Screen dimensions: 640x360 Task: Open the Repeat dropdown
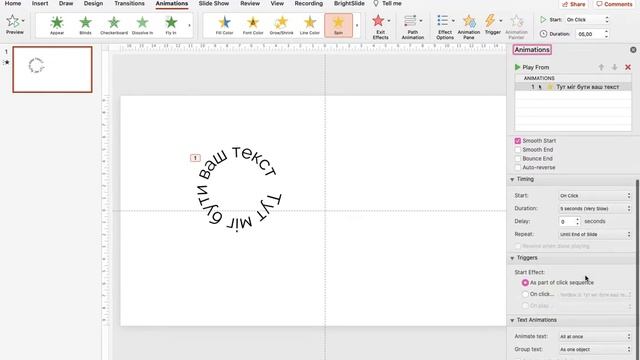[x=595, y=234]
